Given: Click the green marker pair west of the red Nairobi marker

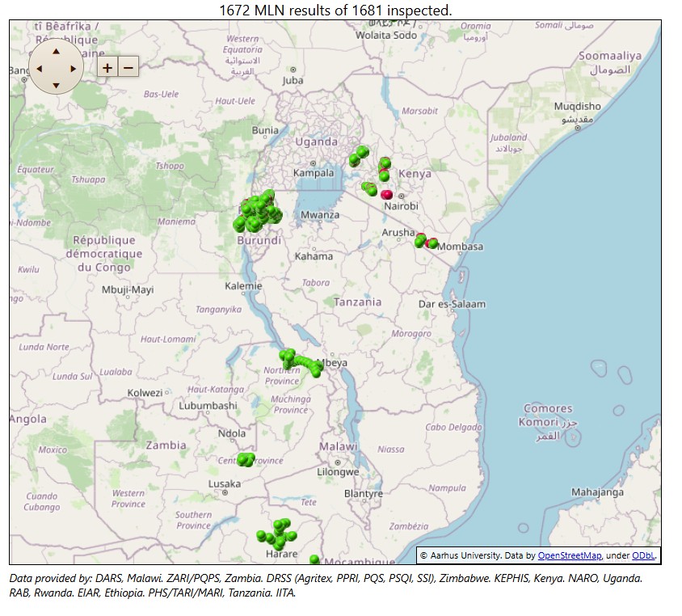Looking at the screenshot, I should [x=370, y=190].
